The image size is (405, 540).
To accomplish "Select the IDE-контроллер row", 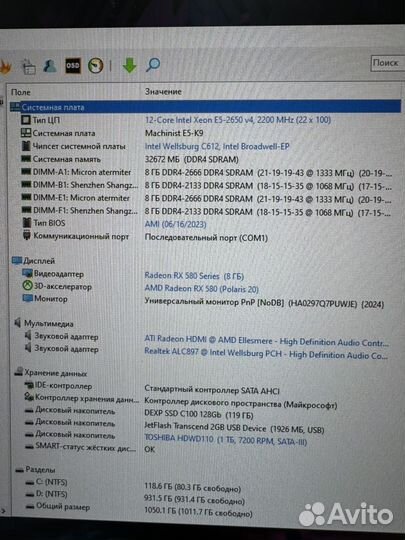I will pyautogui.click(x=58, y=386).
